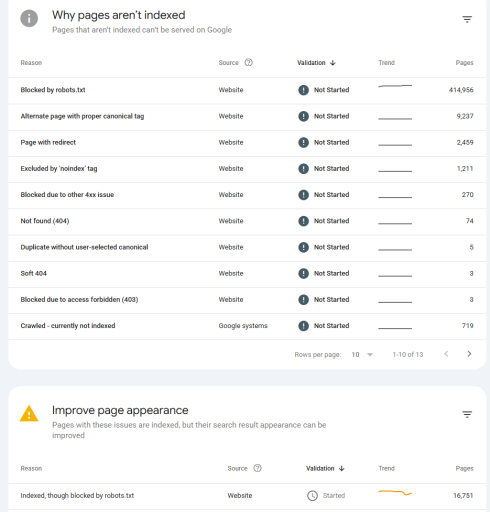Viewport: 490px width, 512px height.
Task: Sort by Validation arrow in Improve page appearance table
Action: tap(342, 468)
